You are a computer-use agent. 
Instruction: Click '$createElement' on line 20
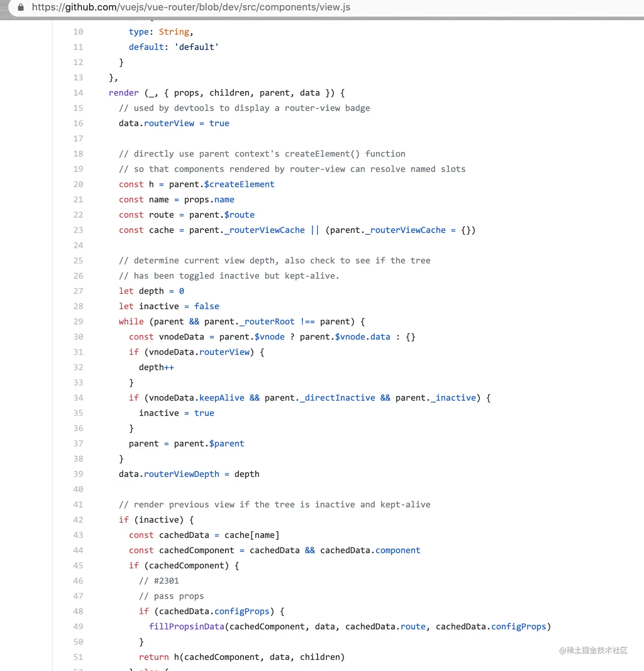pos(239,184)
